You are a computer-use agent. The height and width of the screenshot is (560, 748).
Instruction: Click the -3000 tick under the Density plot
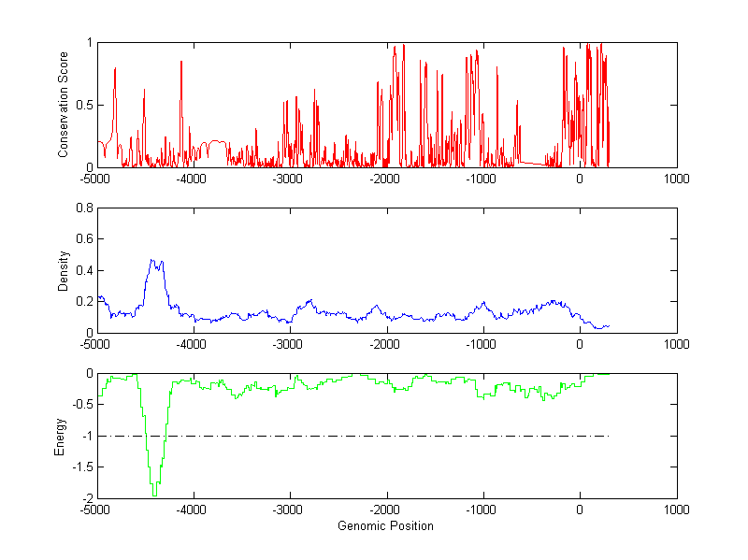coord(291,343)
